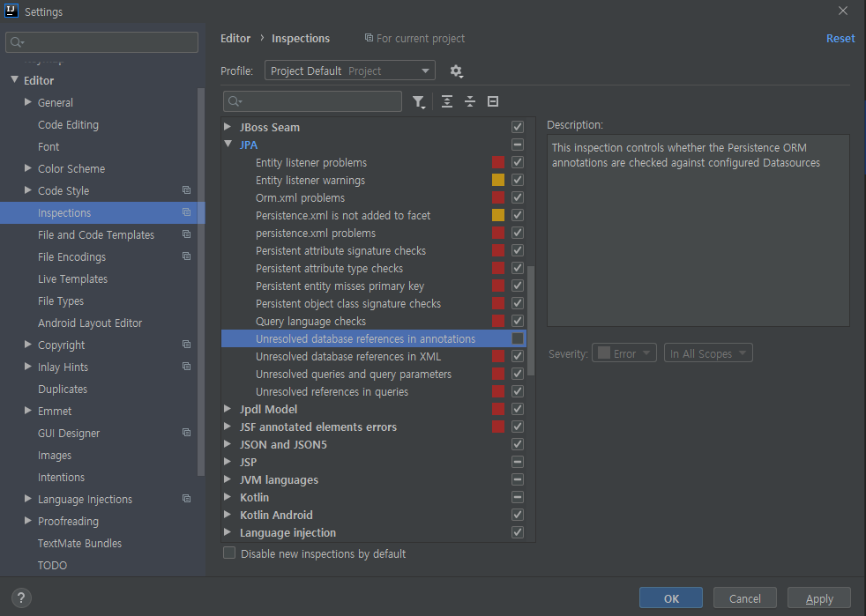
Task: Click the reset to empty square icon
Action: (x=493, y=101)
